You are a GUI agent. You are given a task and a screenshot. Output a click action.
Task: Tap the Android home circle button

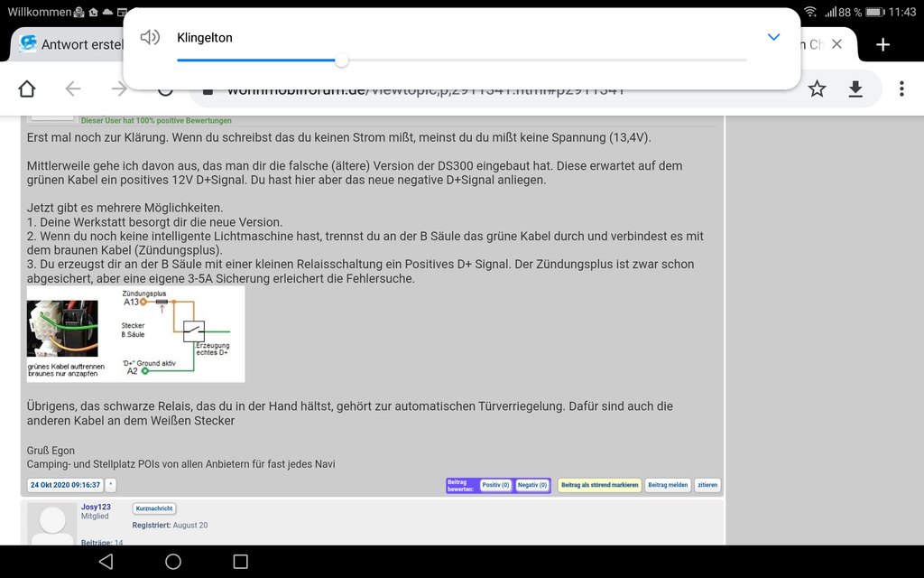[173, 561]
